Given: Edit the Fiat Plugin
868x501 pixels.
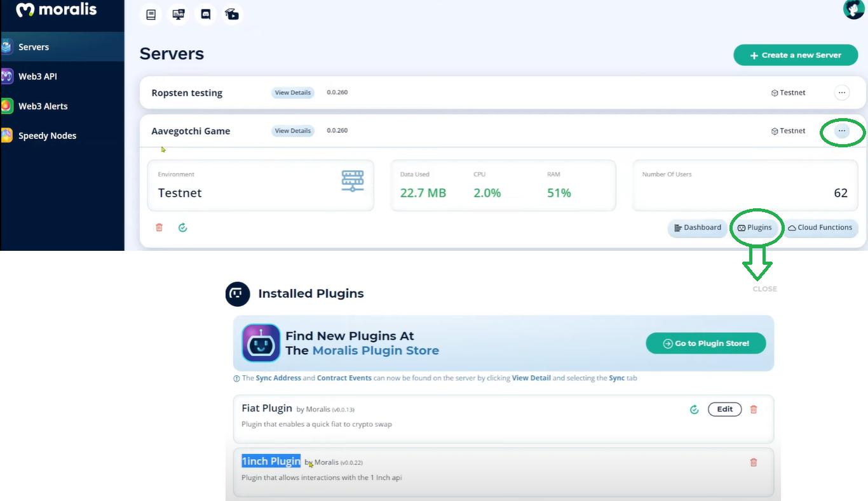Looking at the screenshot, I should 725,410.
